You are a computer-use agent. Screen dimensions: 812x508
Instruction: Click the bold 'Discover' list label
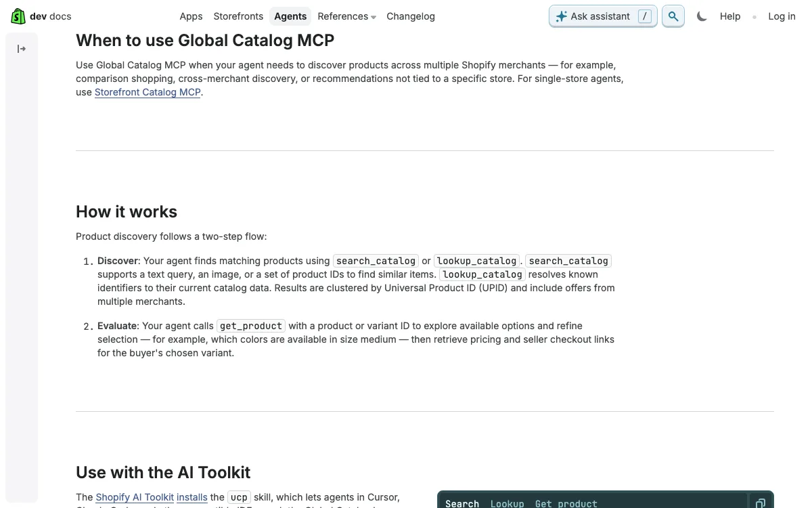[x=118, y=261]
